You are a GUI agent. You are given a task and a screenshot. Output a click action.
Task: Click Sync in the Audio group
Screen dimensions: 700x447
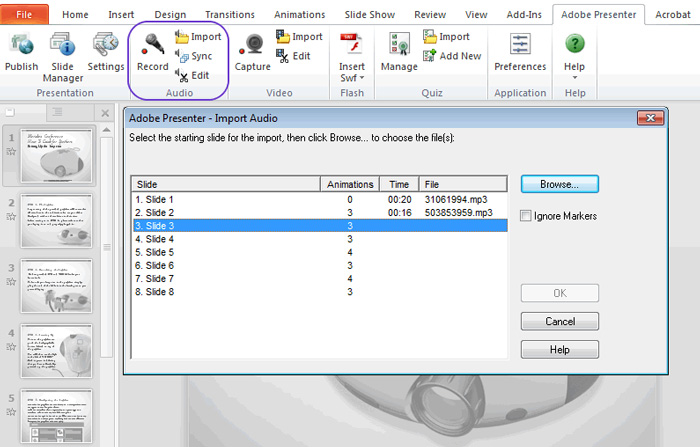coord(194,56)
